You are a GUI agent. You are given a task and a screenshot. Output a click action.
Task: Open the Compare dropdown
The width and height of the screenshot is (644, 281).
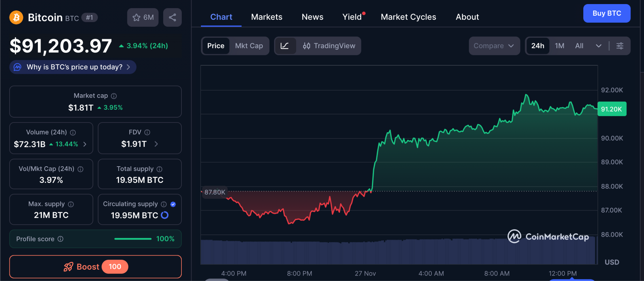point(494,46)
